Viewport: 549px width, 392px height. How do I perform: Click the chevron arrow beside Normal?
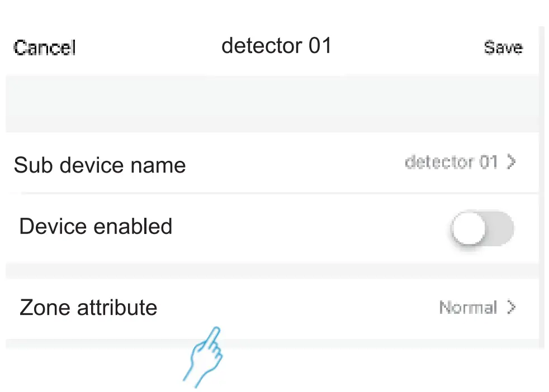511,307
